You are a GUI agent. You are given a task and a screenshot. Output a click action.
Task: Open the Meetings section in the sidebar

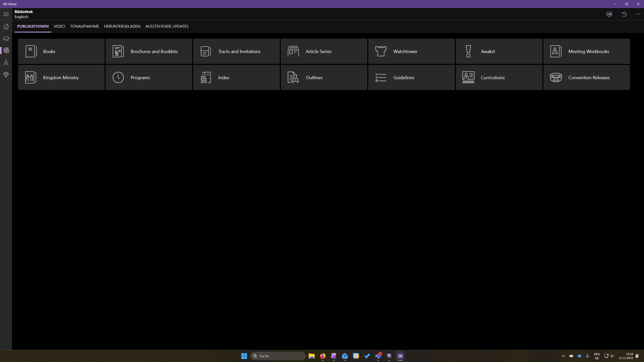click(6, 63)
